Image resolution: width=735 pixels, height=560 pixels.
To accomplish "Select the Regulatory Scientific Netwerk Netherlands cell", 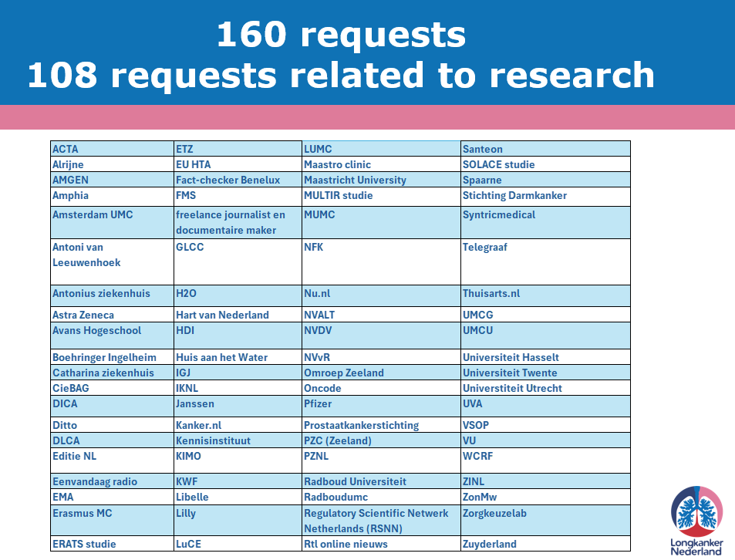I will [381, 520].
